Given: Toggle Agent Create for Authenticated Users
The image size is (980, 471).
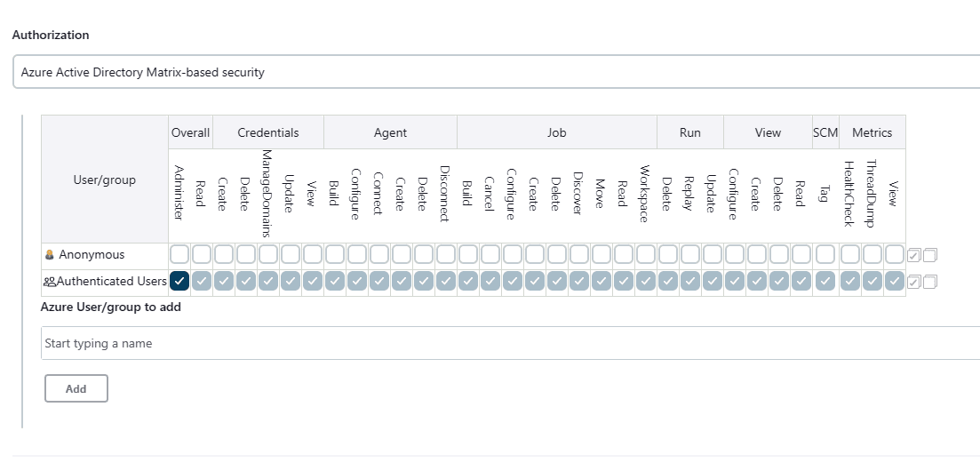Looking at the screenshot, I should (x=402, y=282).
